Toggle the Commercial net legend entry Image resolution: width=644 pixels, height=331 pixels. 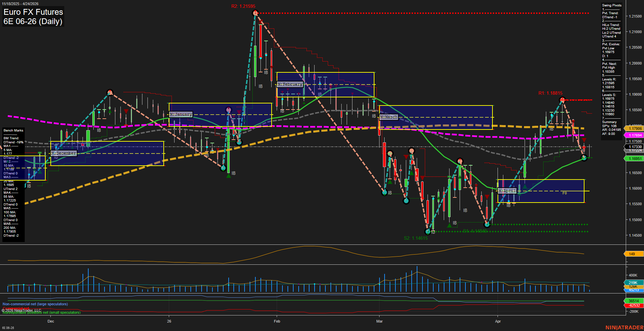(x=17, y=308)
